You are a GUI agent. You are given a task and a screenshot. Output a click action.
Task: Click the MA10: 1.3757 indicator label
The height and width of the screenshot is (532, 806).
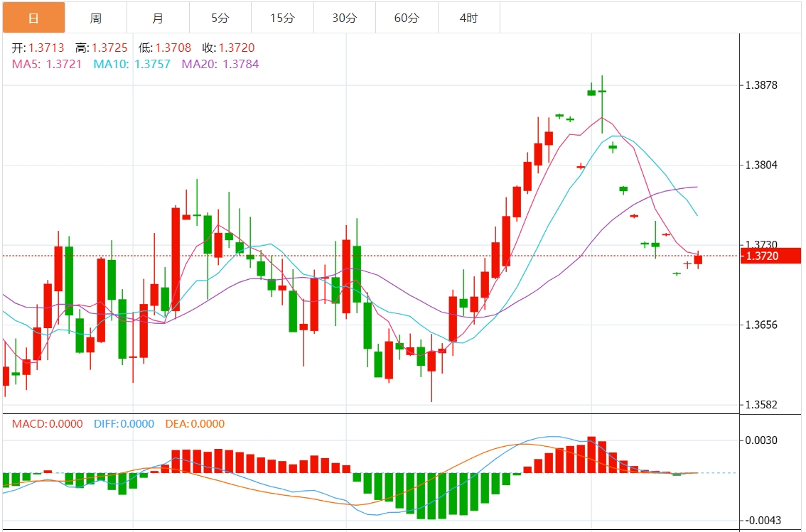[132, 64]
